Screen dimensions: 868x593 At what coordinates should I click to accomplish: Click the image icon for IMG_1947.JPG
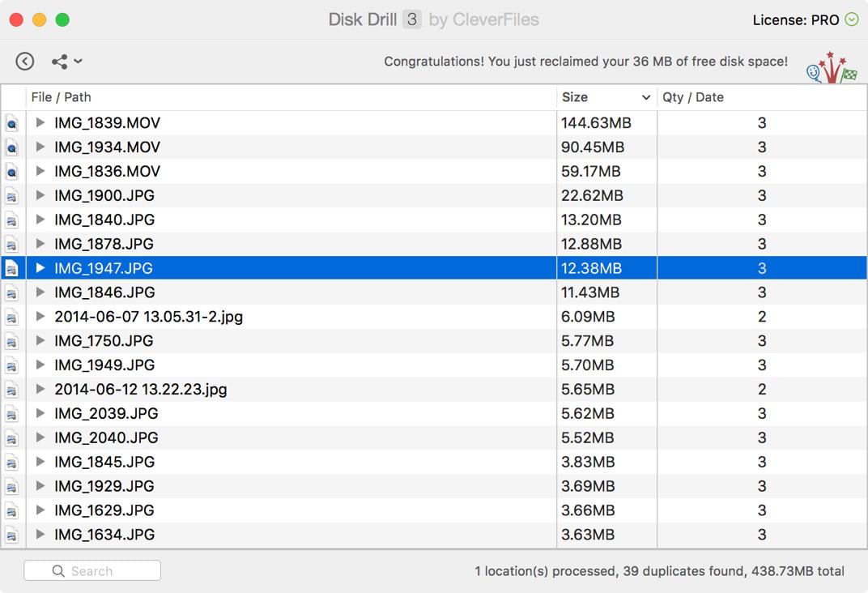pos(11,268)
